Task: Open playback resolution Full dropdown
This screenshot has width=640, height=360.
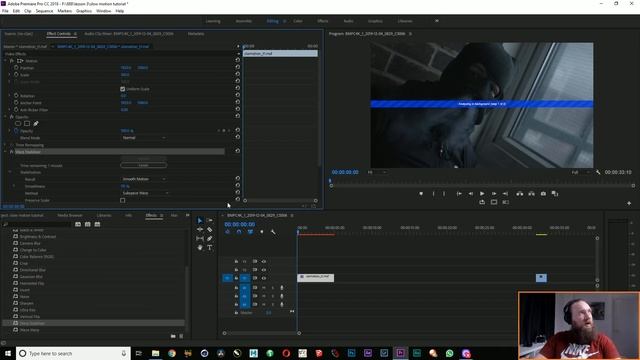Action: pyautogui.click(x=581, y=172)
